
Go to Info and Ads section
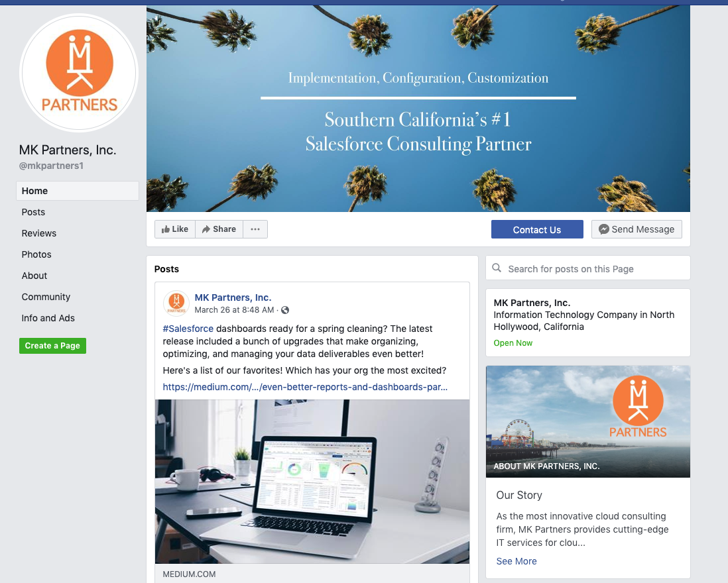[x=48, y=318]
